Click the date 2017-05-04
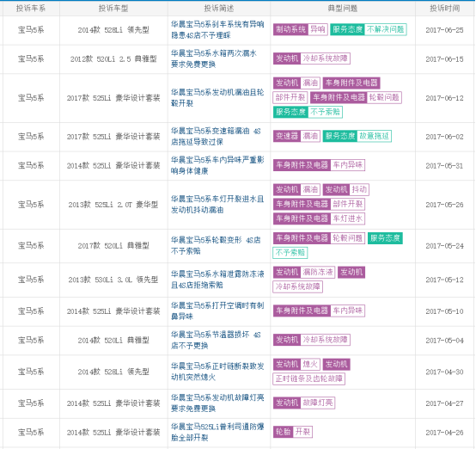The image size is (476, 449). point(444,340)
